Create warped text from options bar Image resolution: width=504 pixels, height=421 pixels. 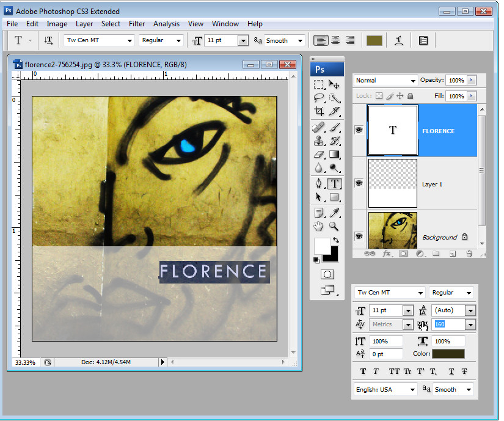pyautogui.click(x=399, y=40)
